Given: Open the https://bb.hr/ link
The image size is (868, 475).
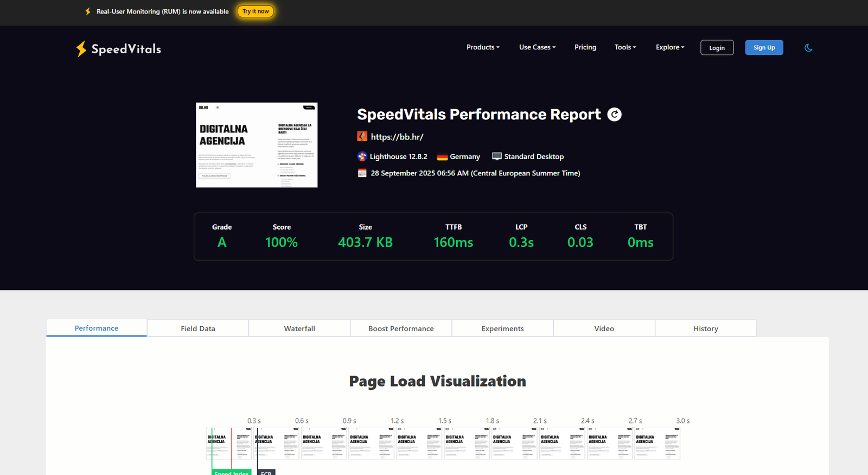Looking at the screenshot, I should click(397, 137).
